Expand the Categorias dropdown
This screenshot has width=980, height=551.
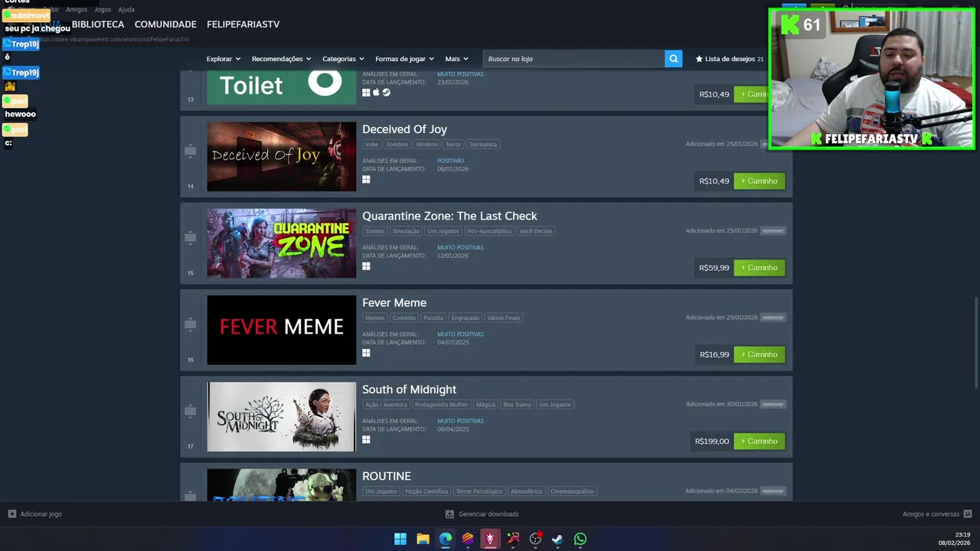coord(343,59)
